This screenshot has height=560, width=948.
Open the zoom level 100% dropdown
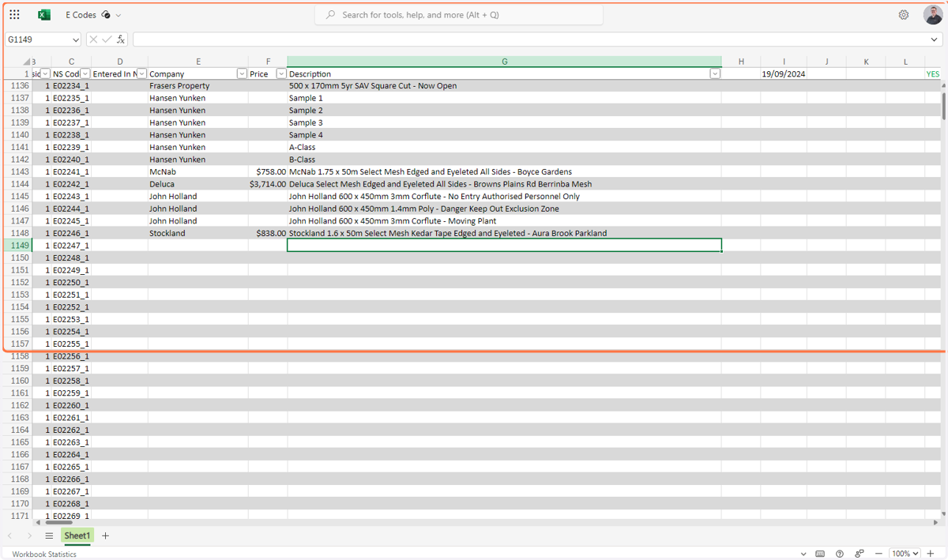pyautogui.click(x=905, y=554)
